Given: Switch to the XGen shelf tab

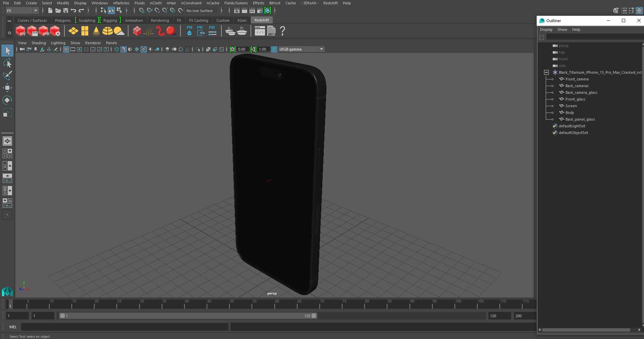Looking at the screenshot, I should (x=242, y=20).
